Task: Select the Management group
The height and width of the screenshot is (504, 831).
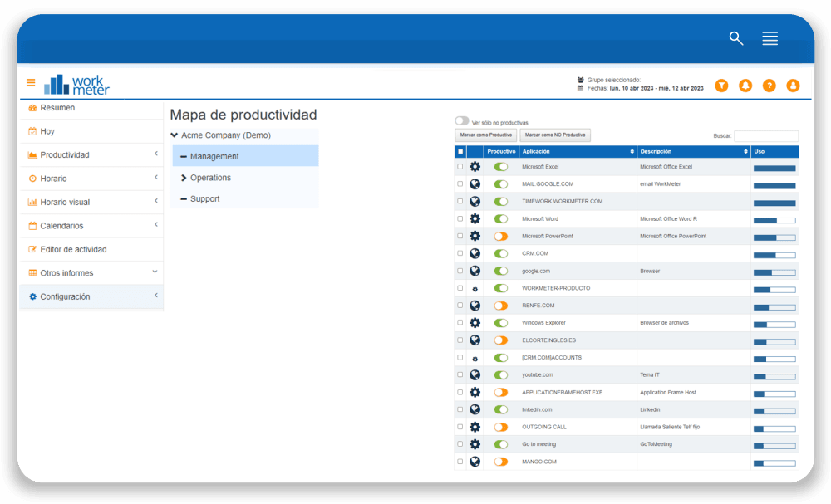Action: 245,156
